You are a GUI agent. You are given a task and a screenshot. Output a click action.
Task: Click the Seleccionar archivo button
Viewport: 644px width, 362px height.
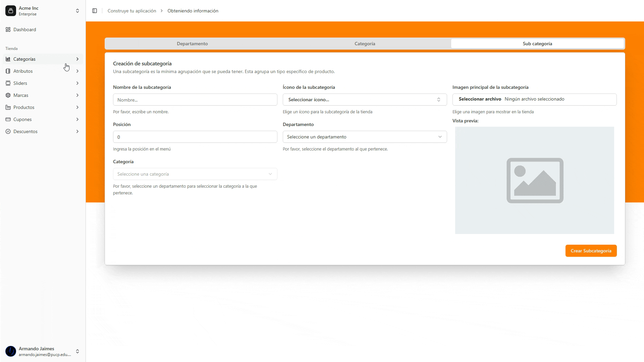tap(480, 99)
